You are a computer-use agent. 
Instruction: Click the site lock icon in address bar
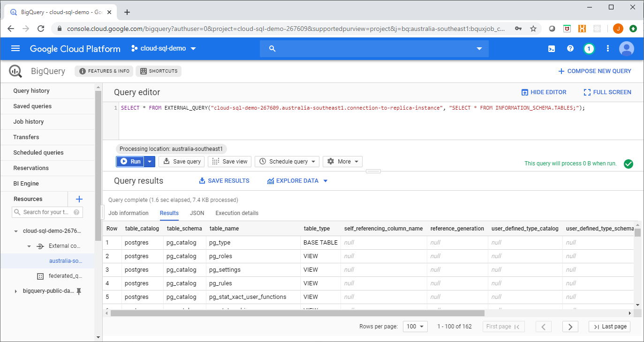[x=60, y=29]
